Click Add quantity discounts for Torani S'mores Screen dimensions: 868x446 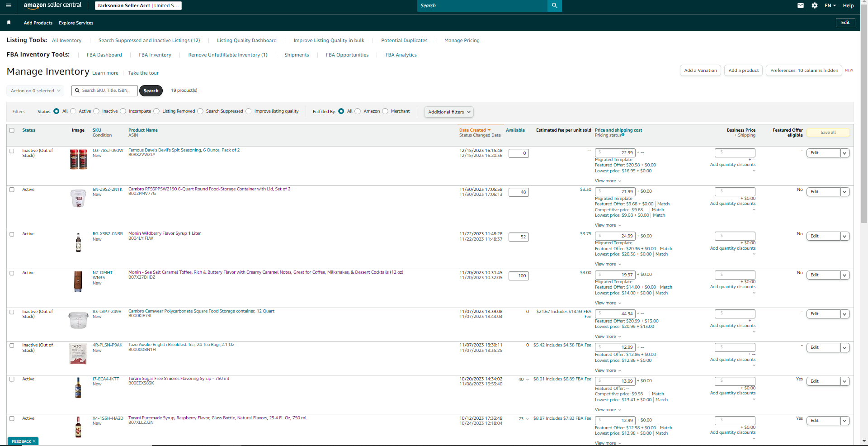click(732, 393)
